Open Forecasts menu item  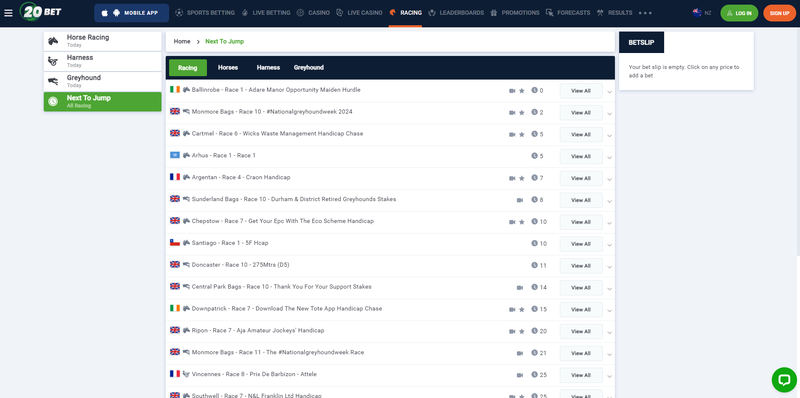tap(568, 13)
